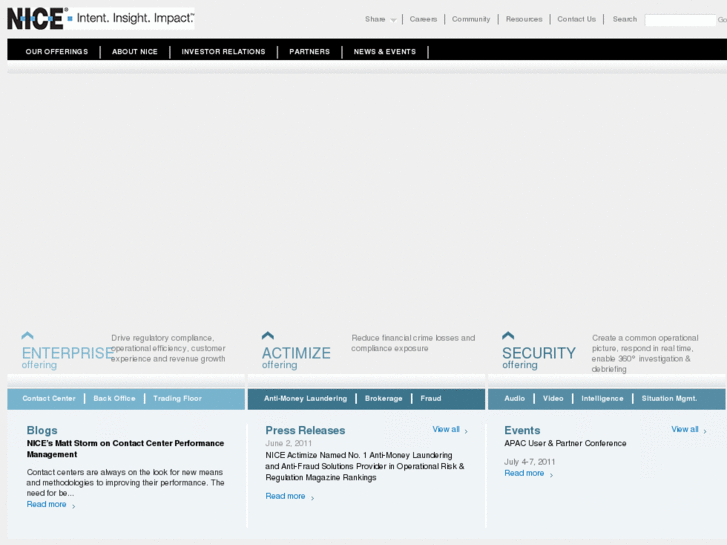Select the Contact Center tab

49,398
